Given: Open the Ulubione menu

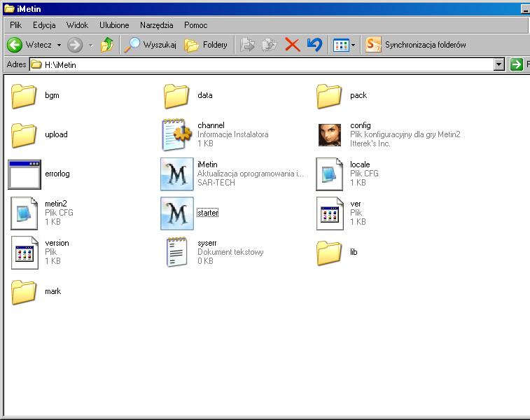Looking at the screenshot, I should (114, 25).
